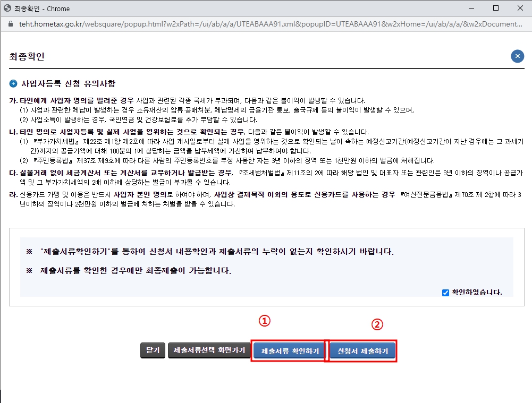Click the 닫기 button
The width and height of the screenshot is (532, 403).
click(153, 350)
